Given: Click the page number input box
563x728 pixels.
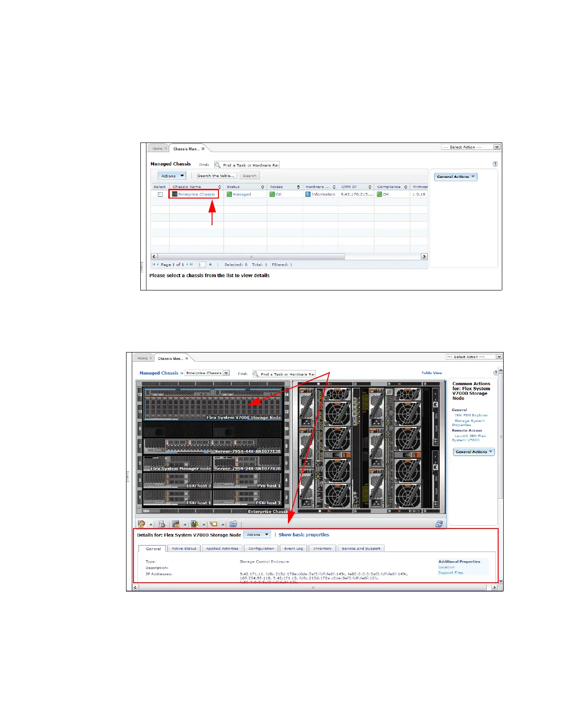Looking at the screenshot, I should 201,265.
